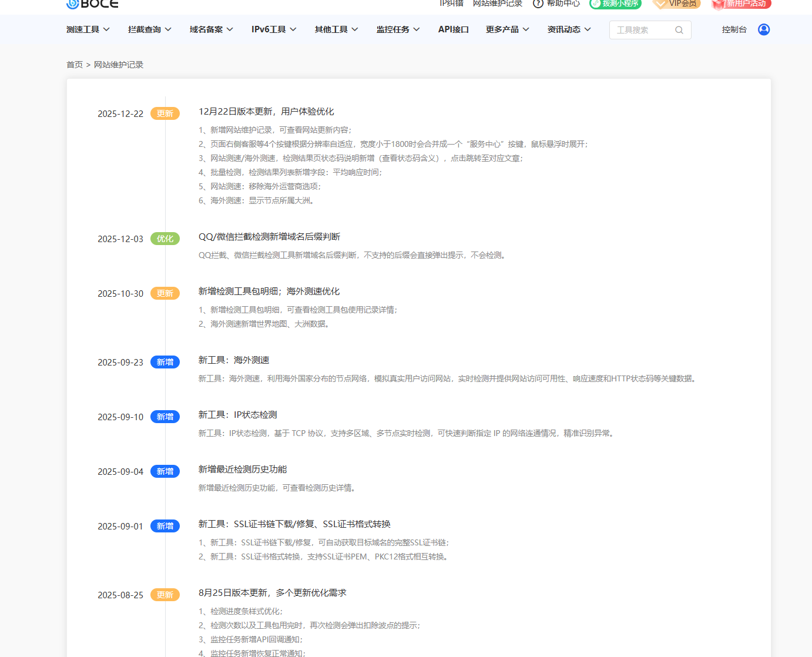The image size is (812, 657).
Task: Open the 监控任务 menu
Action: coord(398,29)
